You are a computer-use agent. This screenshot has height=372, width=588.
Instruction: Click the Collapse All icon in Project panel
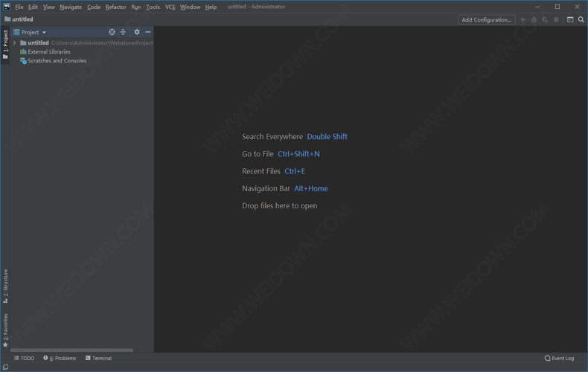pos(123,32)
